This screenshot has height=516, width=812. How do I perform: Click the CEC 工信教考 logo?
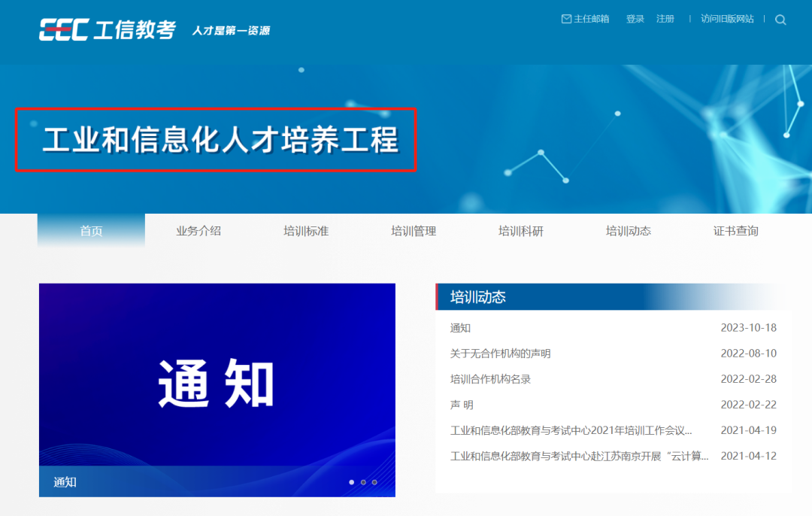pos(108,29)
